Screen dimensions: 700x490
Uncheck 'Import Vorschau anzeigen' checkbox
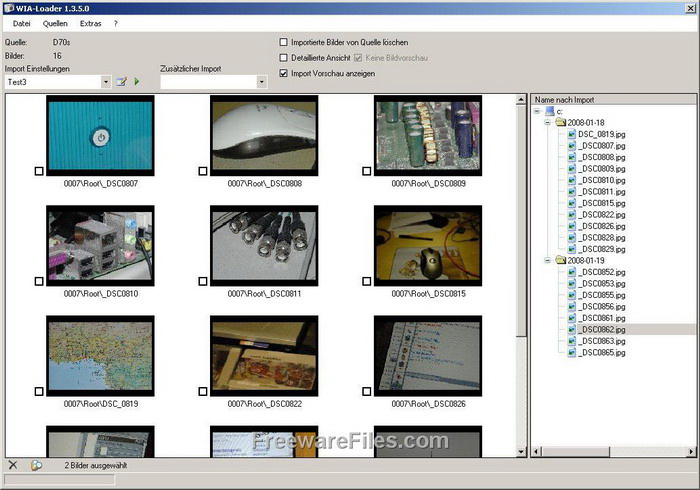(283, 73)
